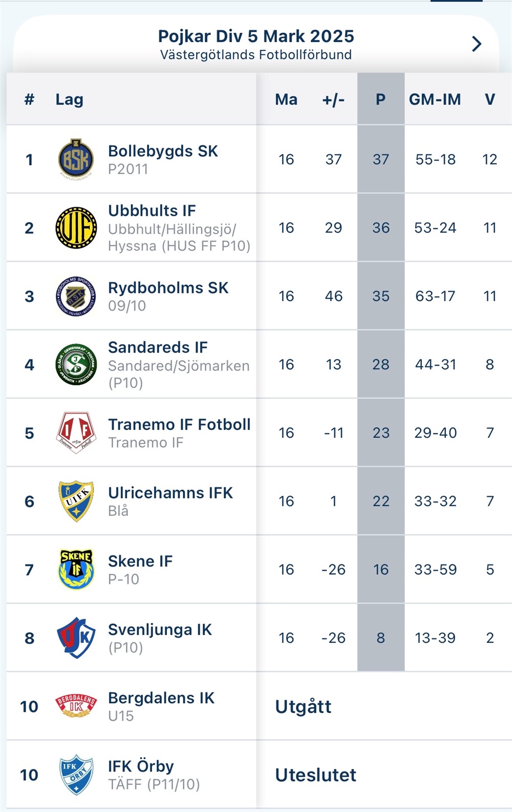Click the Ubbhults IF yellow-black crest

pos(76,228)
